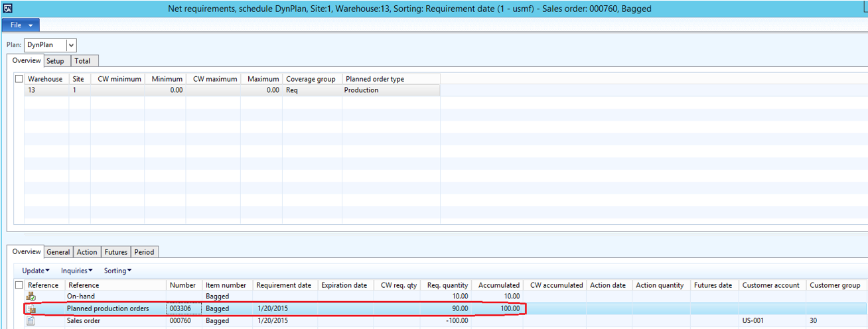Screen dimensions: 868x329
Task: Click the Sales order document icon
Action: 31,321
